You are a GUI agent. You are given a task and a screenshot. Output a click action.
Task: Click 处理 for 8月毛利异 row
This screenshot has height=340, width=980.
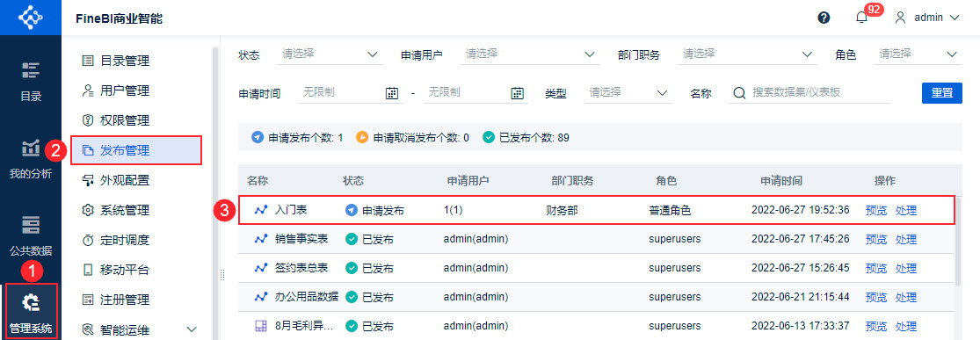click(x=905, y=326)
